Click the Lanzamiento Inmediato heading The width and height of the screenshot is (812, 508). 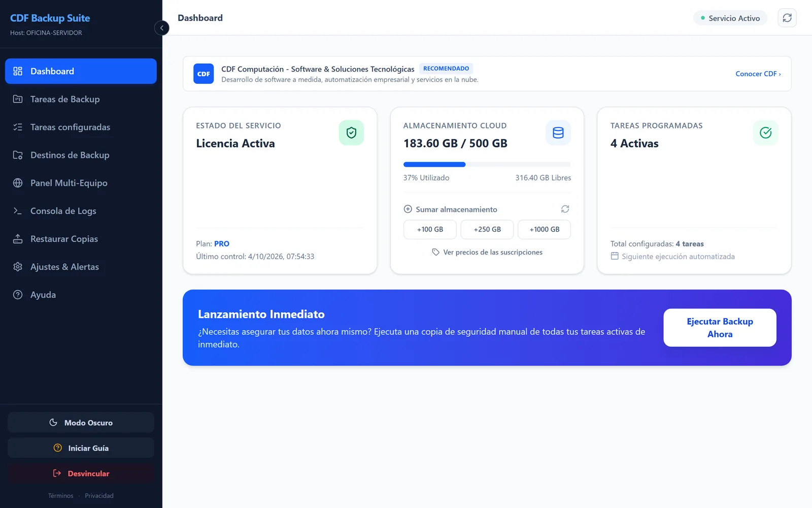(261, 314)
